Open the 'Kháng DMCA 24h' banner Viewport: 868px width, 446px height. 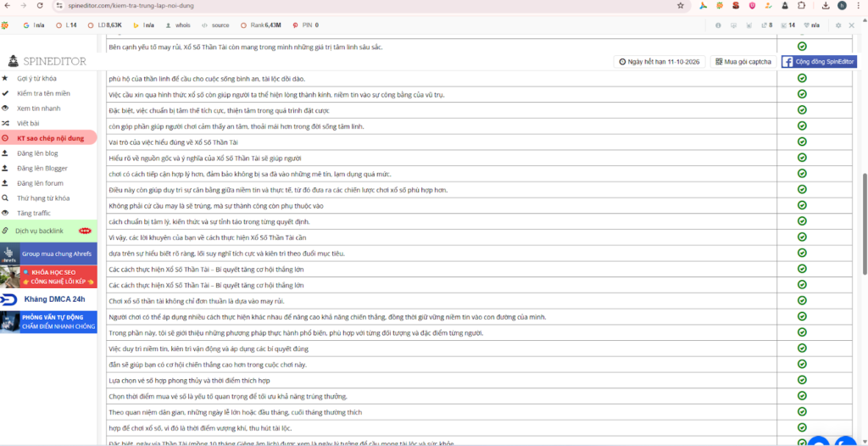(48, 299)
